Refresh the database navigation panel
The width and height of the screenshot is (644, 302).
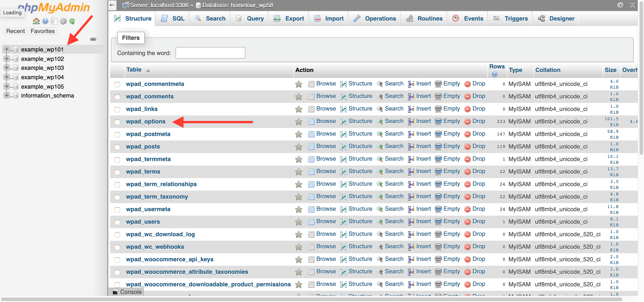coord(72,21)
